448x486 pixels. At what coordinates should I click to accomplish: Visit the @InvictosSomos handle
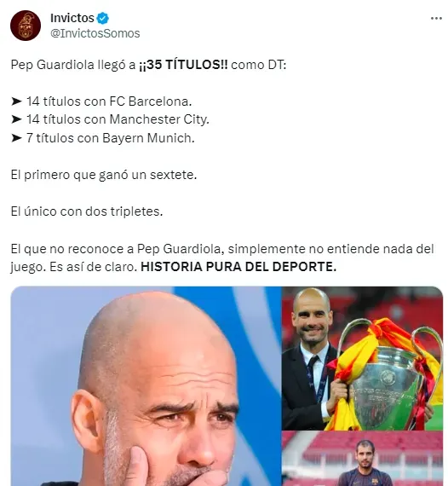95,33
